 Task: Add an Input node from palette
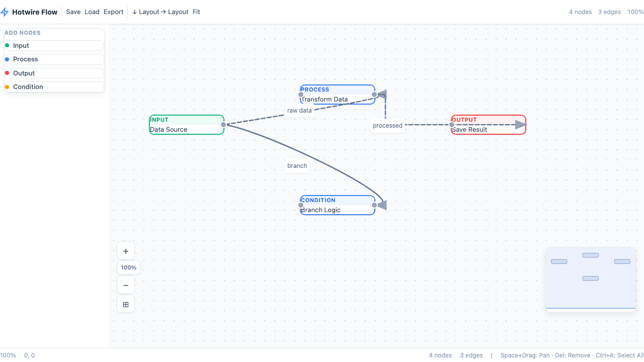tap(54, 46)
